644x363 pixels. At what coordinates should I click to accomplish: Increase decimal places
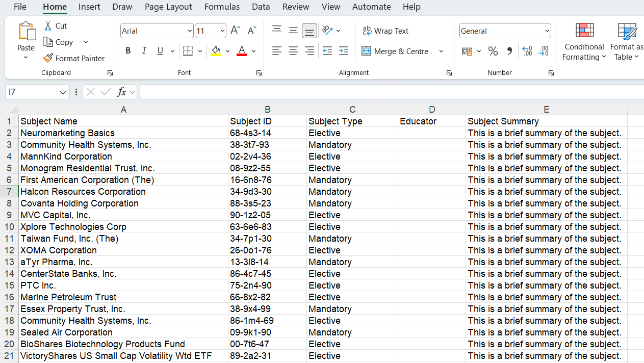tap(528, 51)
